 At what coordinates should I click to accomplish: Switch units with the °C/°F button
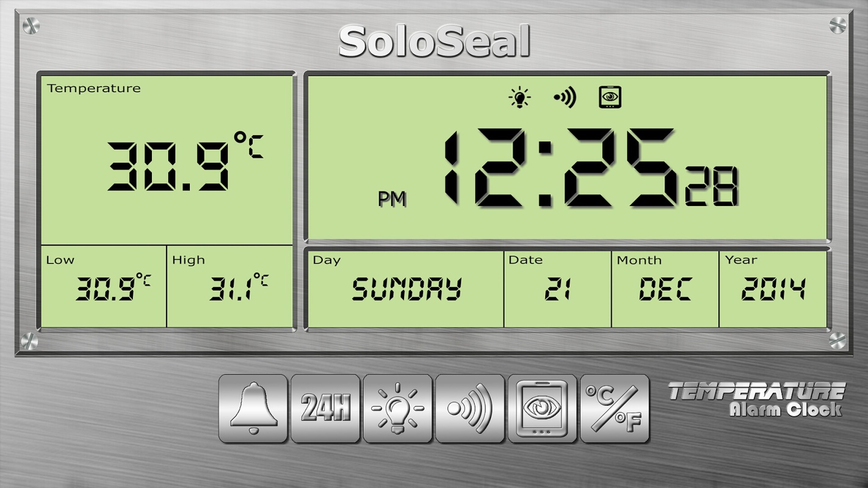point(615,408)
